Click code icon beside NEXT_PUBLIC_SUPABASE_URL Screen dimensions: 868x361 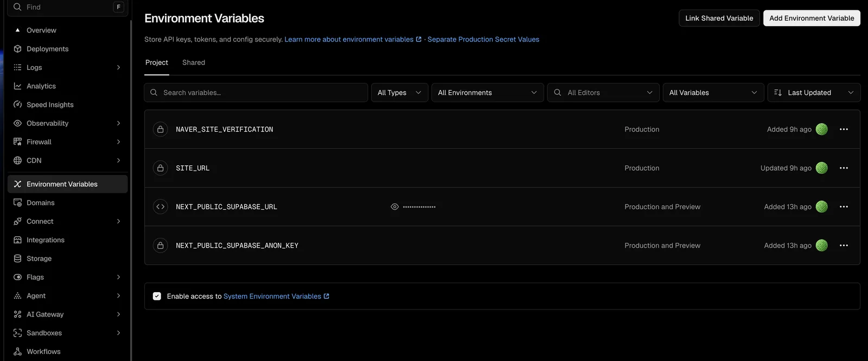pos(161,207)
